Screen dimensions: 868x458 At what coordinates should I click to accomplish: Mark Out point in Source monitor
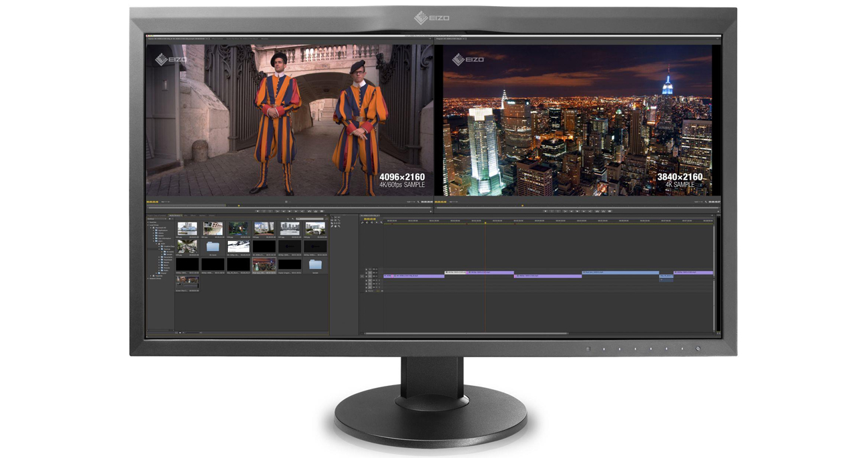click(x=270, y=211)
